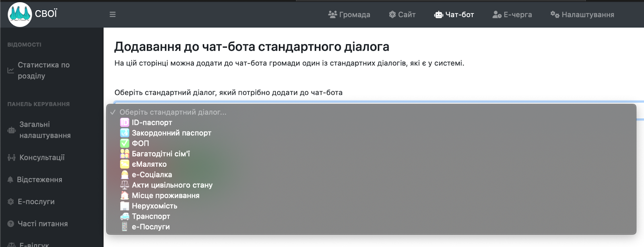Open the Сайт section
This screenshot has height=247, width=644.
click(x=402, y=15)
